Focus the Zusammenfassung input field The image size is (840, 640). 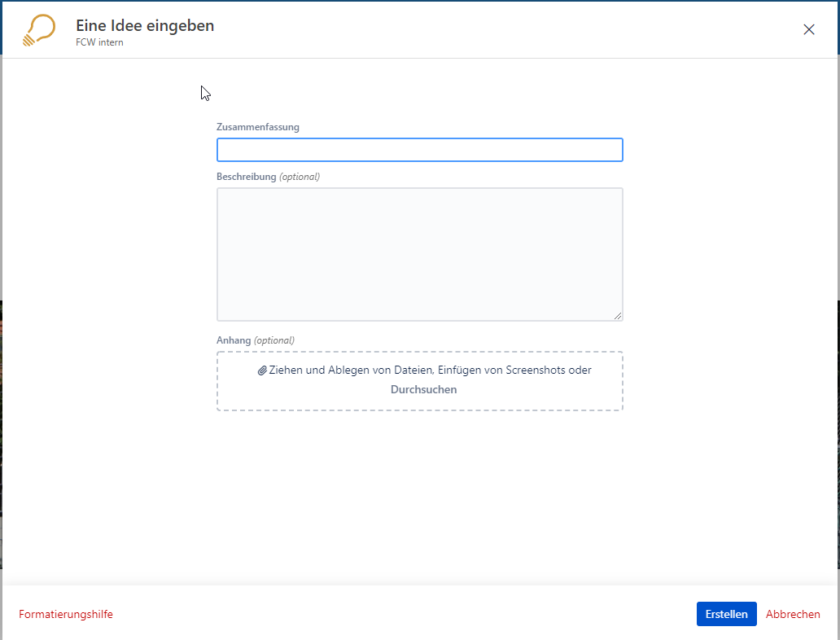(x=419, y=150)
